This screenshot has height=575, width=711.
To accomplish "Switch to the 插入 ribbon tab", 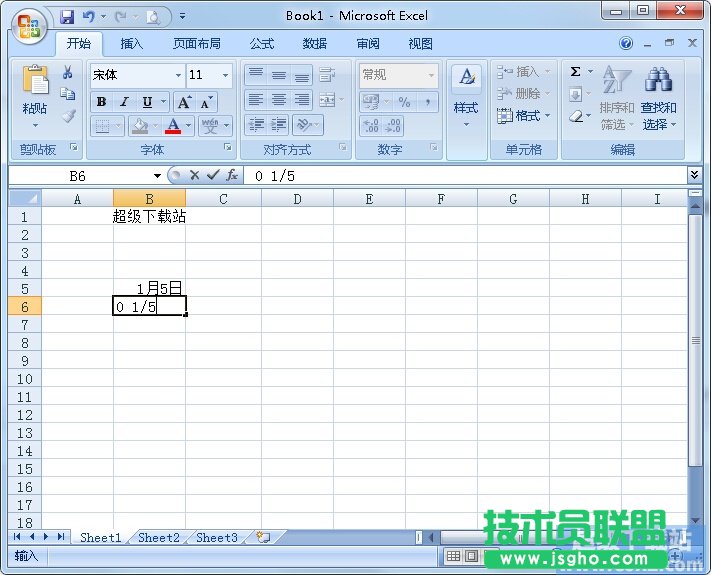I will [132, 44].
